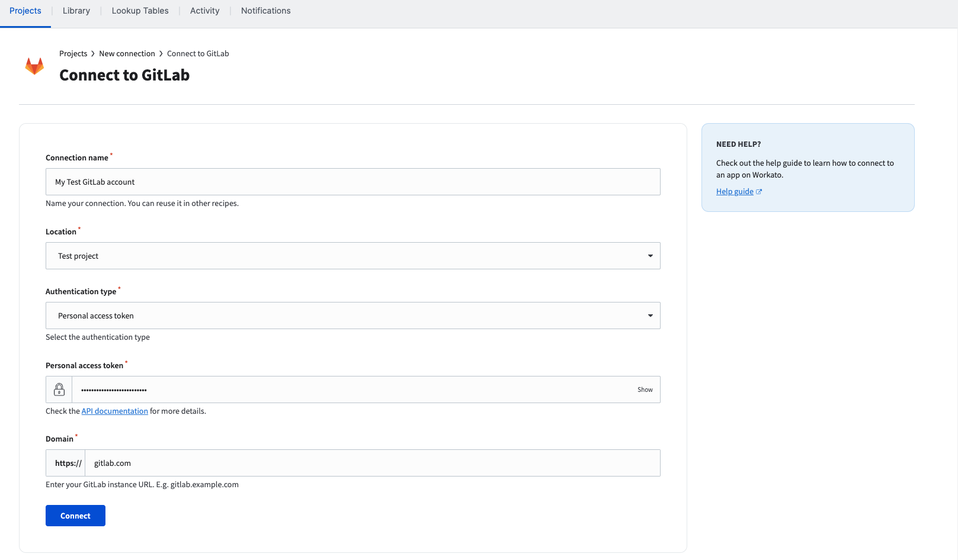The width and height of the screenshot is (958, 560).
Task: Click the Enter your GitLab instance URL hint
Action: [142, 485]
